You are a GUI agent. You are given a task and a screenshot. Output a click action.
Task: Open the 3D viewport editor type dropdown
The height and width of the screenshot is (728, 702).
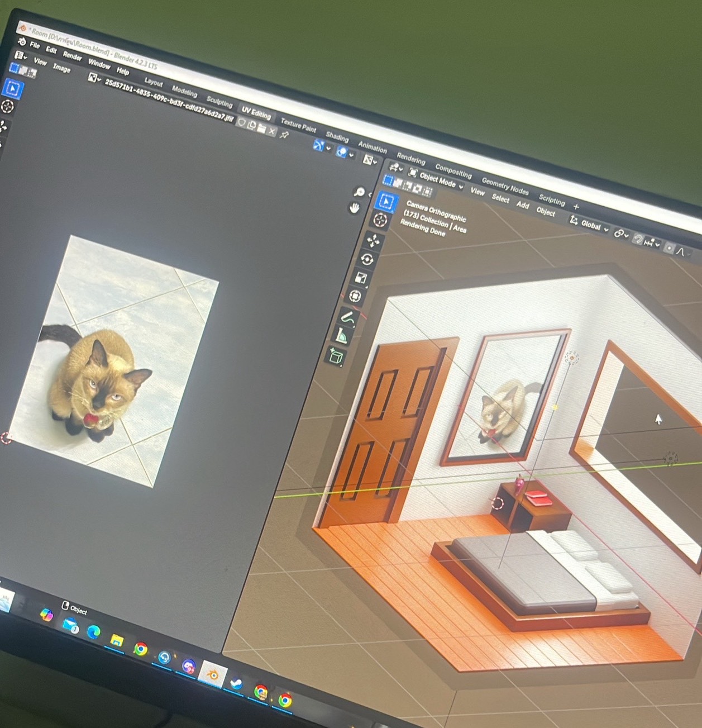click(395, 167)
